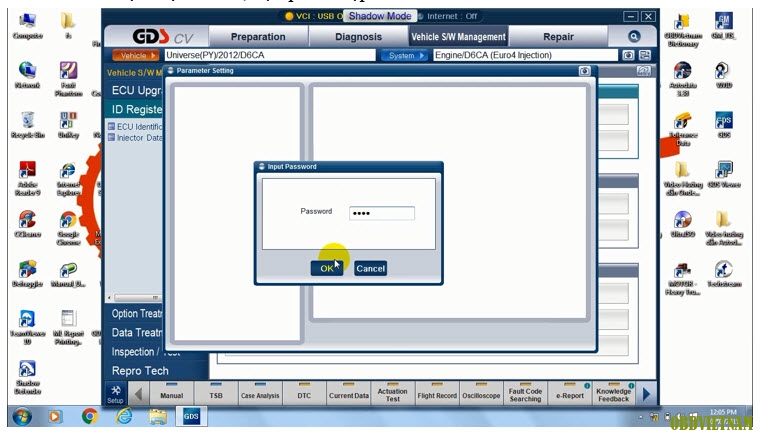Open Google Chrome from the taskbar
This screenshot has width=760, height=434.
pos(89,416)
